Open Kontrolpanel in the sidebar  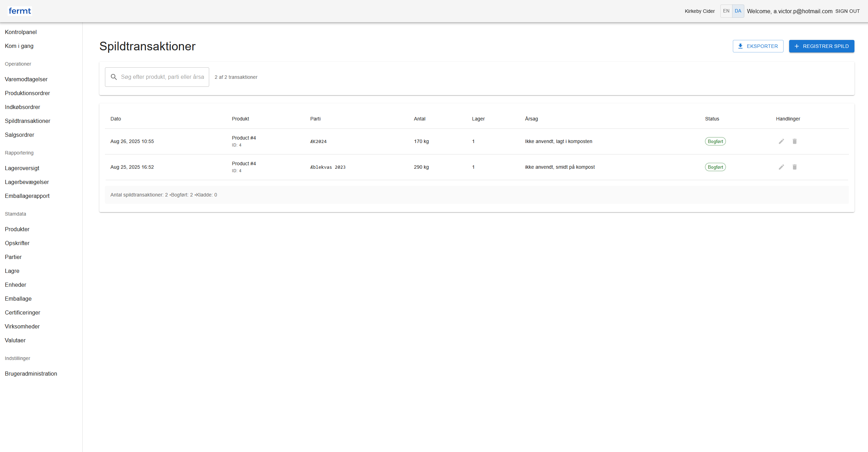click(21, 32)
